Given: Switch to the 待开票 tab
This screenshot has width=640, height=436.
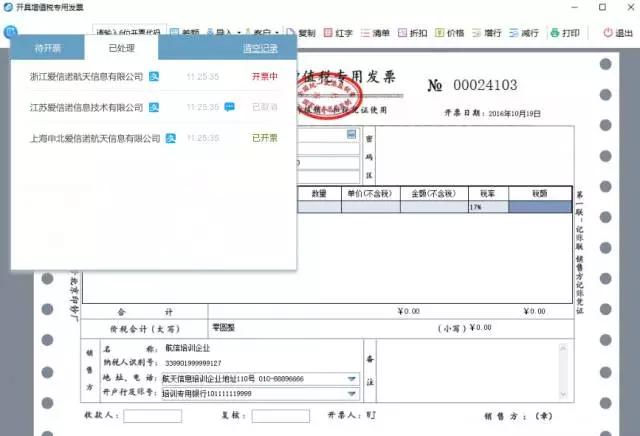Looking at the screenshot, I should pyautogui.click(x=47, y=48).
